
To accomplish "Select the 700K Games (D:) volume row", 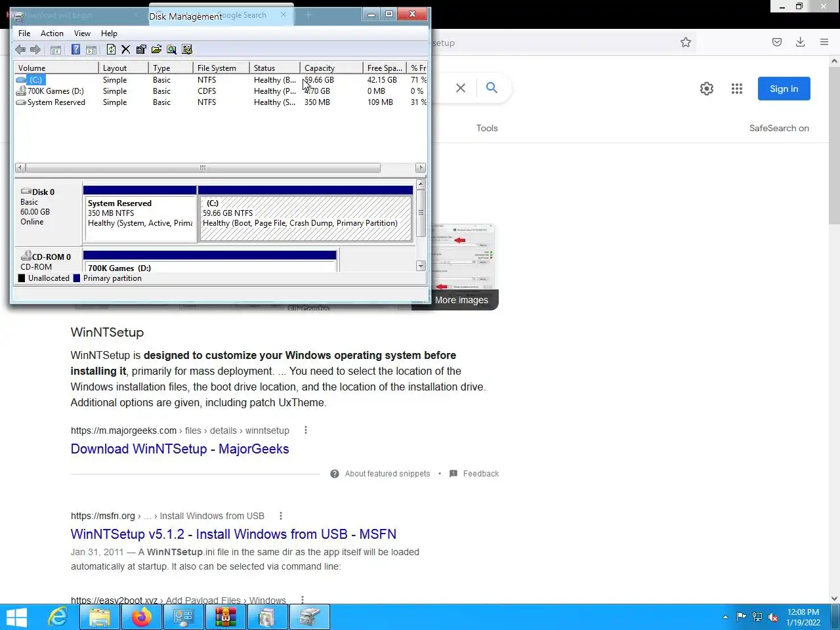I will [220, 91].
